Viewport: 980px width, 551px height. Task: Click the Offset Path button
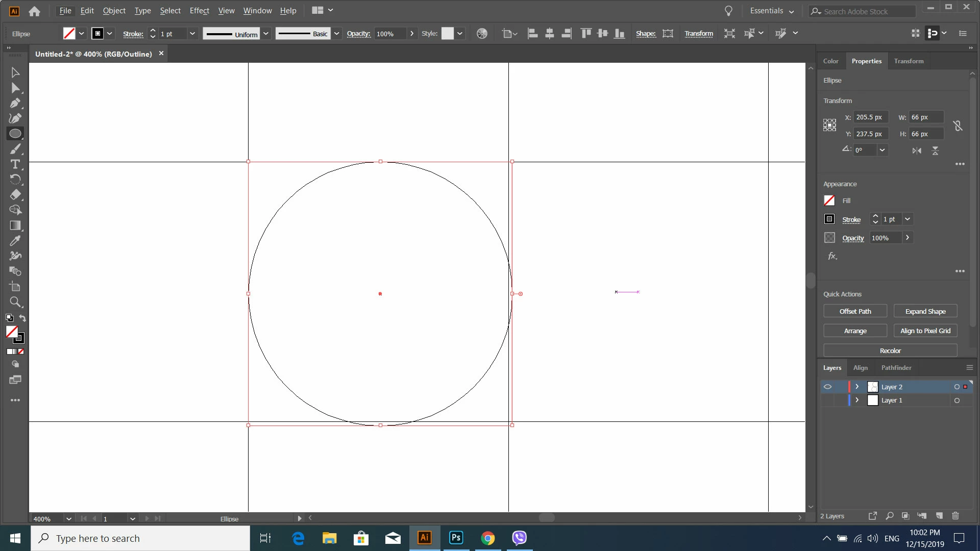coord(855,311)
